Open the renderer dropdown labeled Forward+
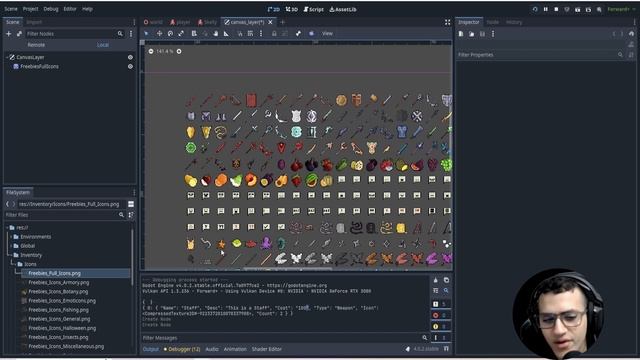 pyautogui.click(x=620, y=9)
